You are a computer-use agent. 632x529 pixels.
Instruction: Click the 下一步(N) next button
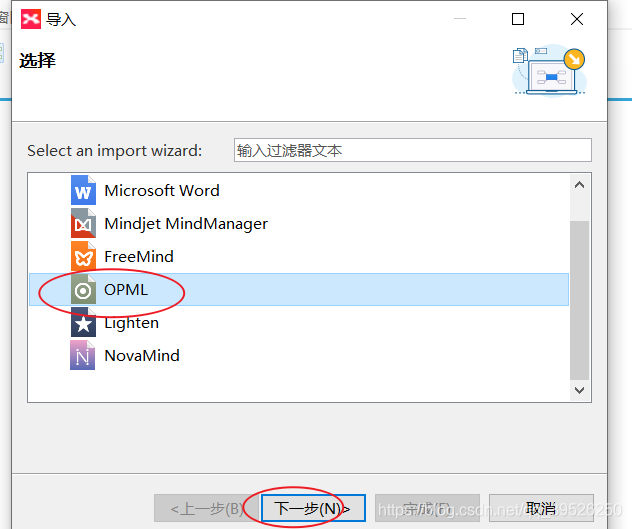tap(313, 508)
